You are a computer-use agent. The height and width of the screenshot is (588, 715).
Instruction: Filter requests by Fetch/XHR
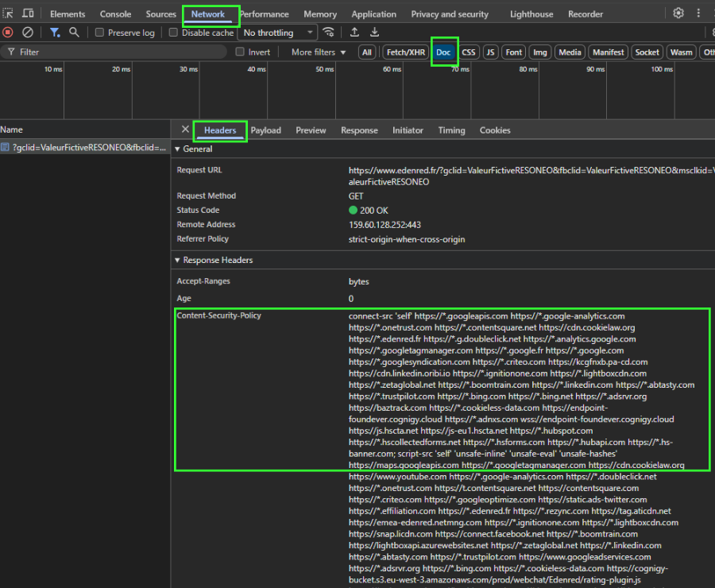406,52
